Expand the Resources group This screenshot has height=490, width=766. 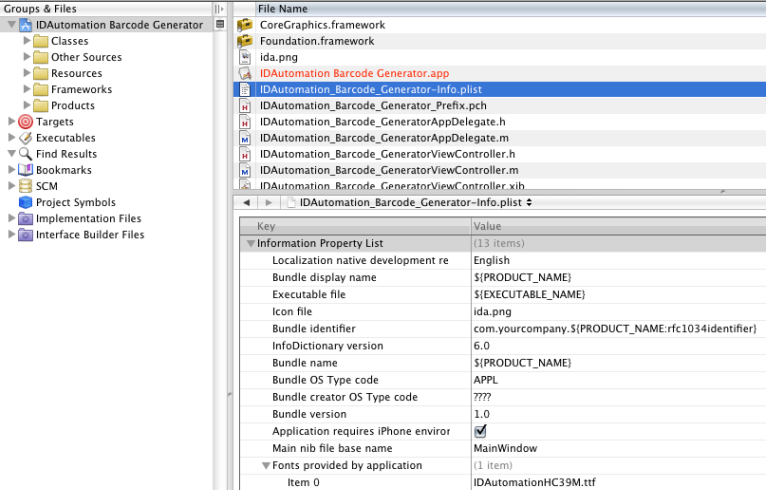point(27,73)
